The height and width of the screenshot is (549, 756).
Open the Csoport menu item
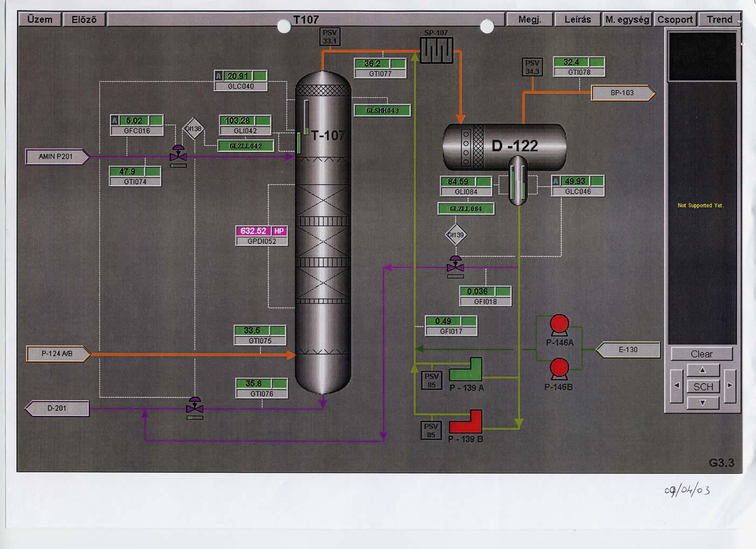click(675, 20)
